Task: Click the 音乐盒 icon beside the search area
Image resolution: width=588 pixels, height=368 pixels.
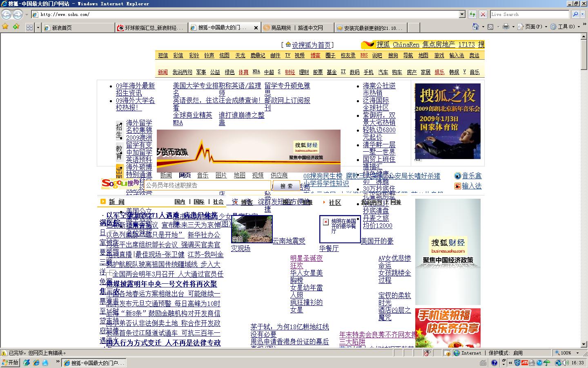Action: click(458, 176)
